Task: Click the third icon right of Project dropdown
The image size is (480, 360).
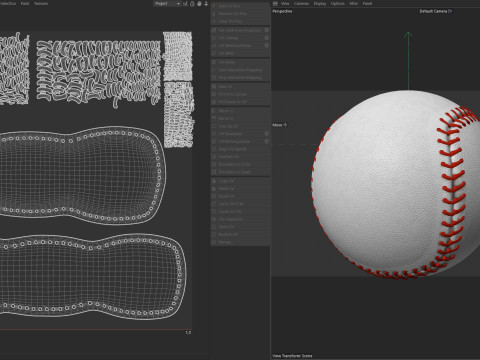Action: [x=199, y=4]
